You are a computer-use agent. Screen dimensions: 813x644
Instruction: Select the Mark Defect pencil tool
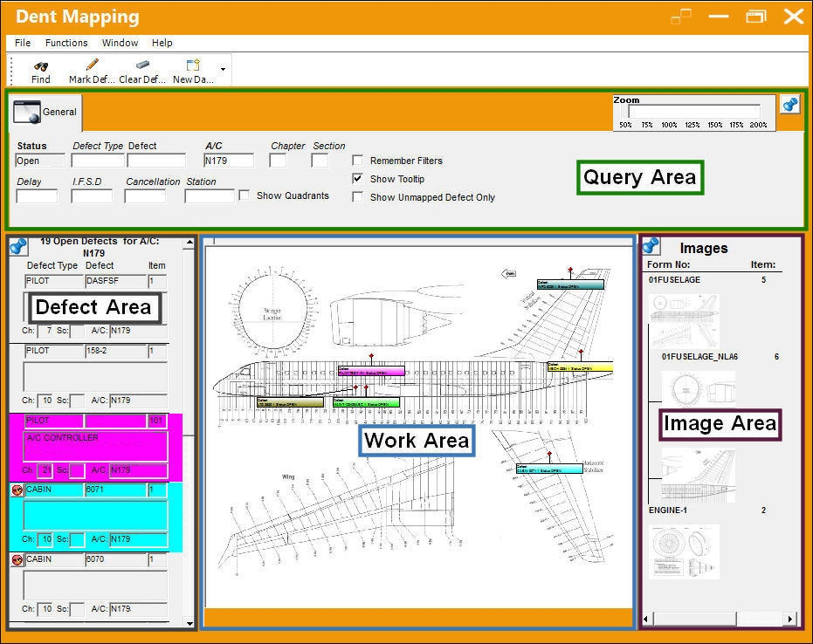pyautogui.click(x=92, y=65)
